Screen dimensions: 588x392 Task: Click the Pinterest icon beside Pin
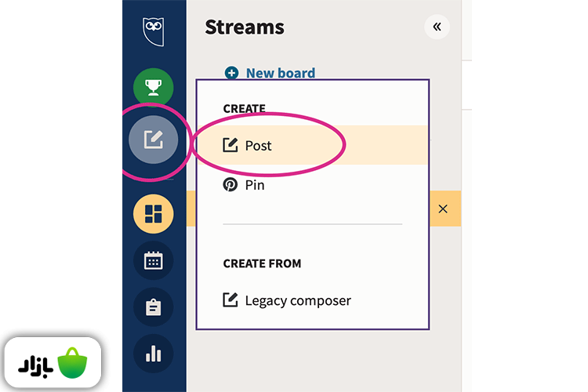coord(230,185)
